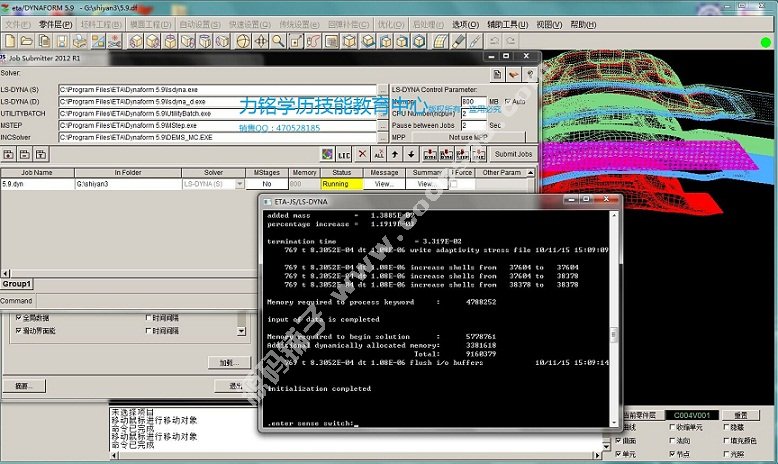Click the third job list disk icon
The height and width of the screenshot is (464, 778).
tap(41, 154)
